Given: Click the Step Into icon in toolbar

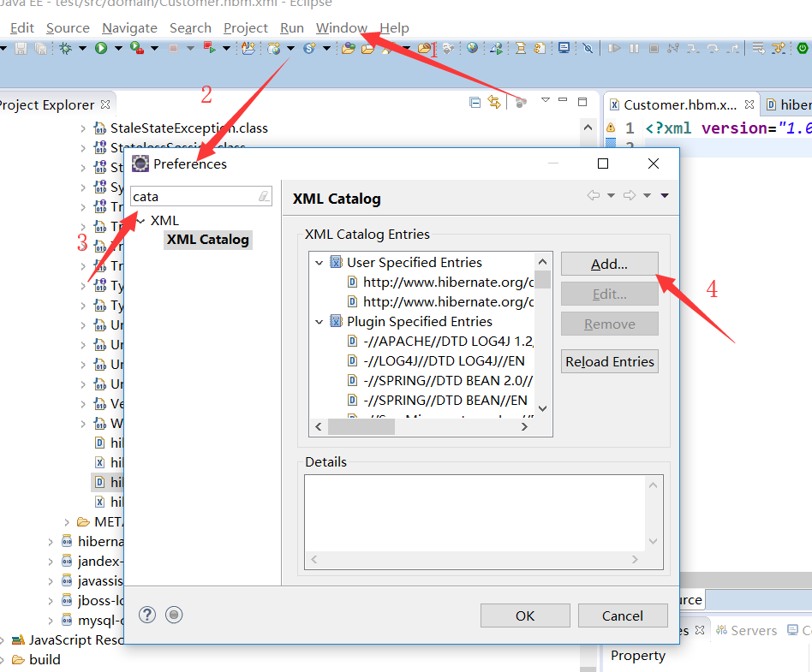Looking at the screenshot, I should [692, 48].
